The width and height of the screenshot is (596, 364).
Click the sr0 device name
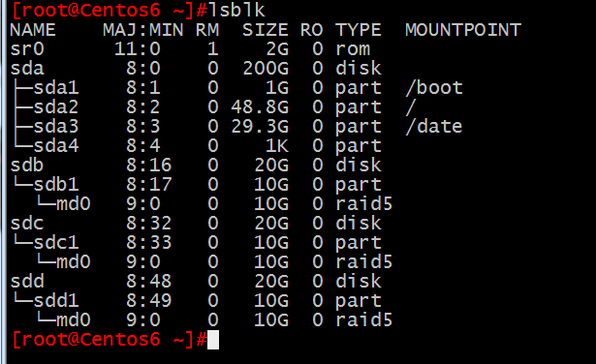coord(27,49)
